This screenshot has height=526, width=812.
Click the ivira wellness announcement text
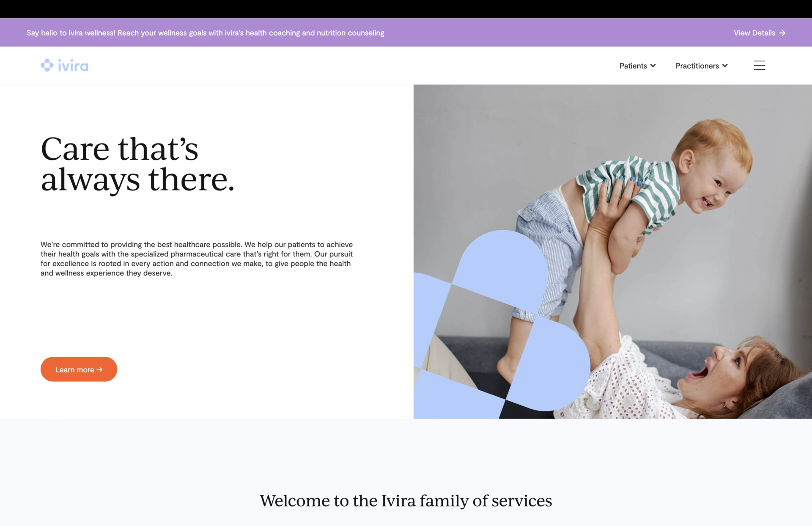[x=206, y=33]
